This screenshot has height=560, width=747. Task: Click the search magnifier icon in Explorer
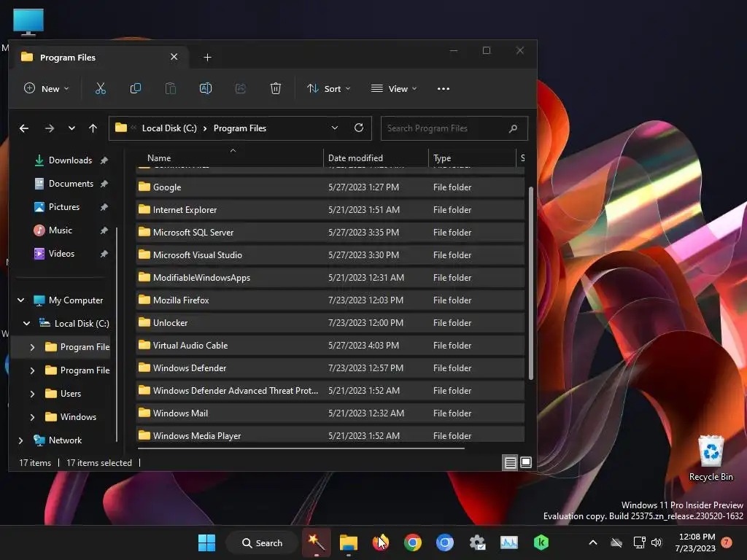[513, 128]
